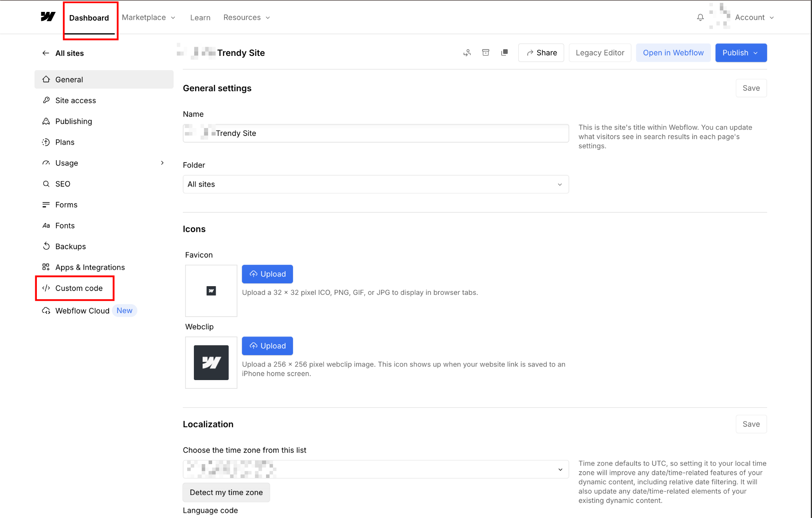
Task: Click the transfer site icon
Action: click(x=467, y=53)
